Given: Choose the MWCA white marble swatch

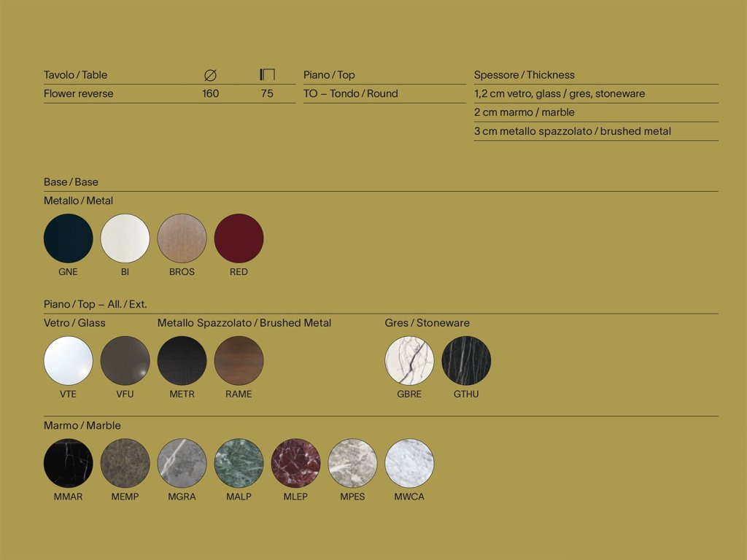Looking at the screenshot, I should pyautogui.click(x=409, y=463).
